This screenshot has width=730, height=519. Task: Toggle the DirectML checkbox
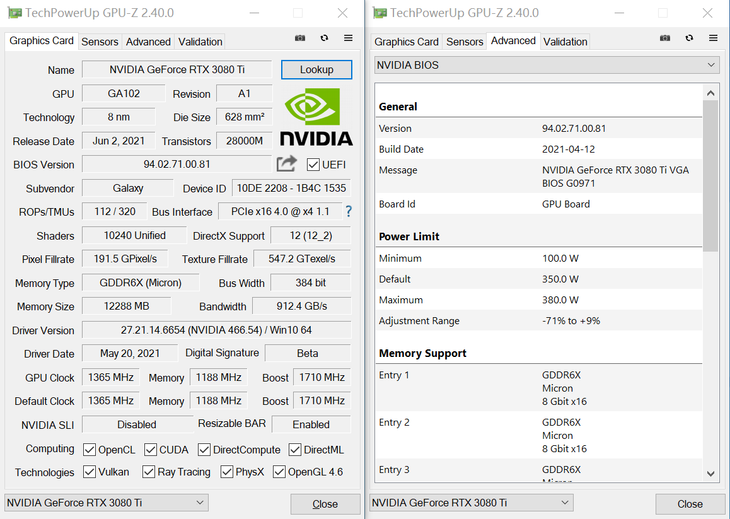point(294,450)
